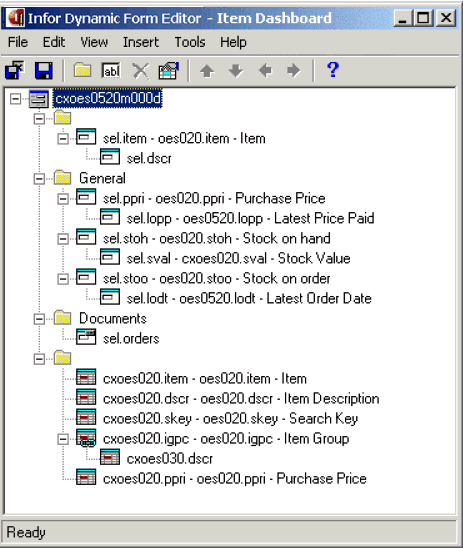
Task: Collapse the cxoes020.igpc Item Group node
Action: 63,439
